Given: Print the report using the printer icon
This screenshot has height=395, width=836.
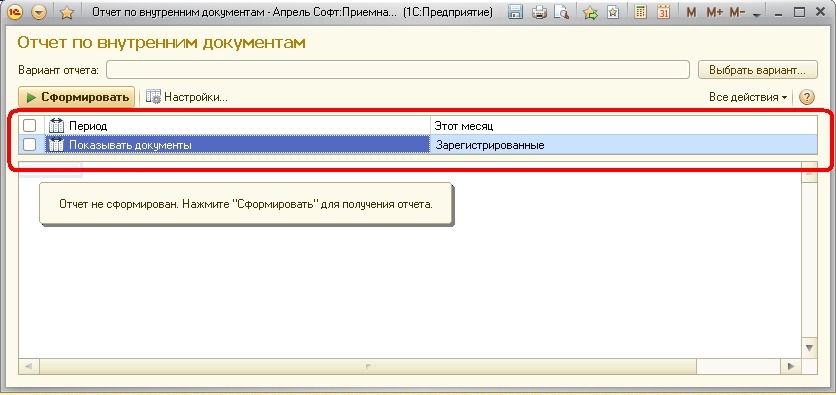Looking at the screenshot, I should [540, 12].
